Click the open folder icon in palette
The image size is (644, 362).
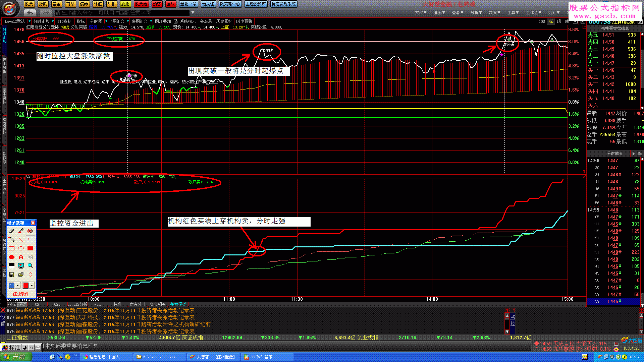point(21,275)
